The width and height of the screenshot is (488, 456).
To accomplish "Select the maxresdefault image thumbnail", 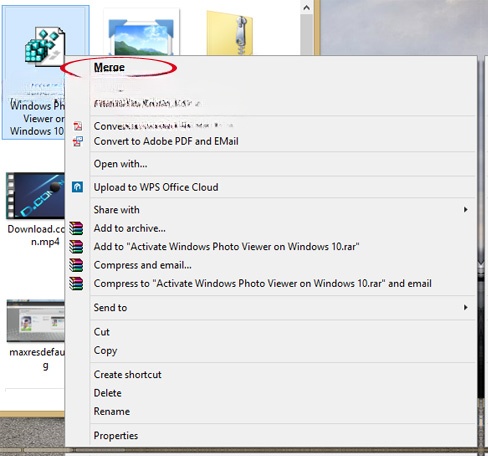I will [x=35, y=321].
